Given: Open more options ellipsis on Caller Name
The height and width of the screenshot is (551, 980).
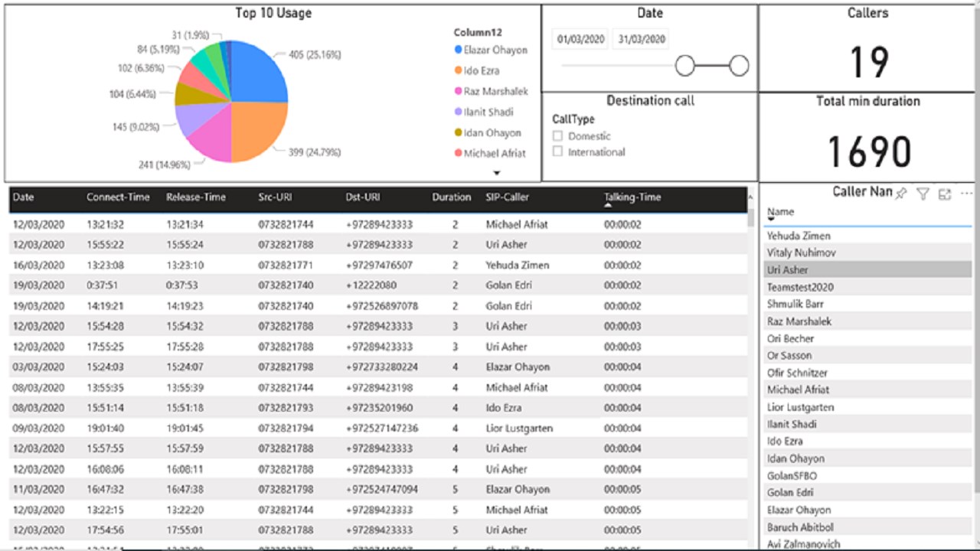Looking at the screenshot, I should [966, 194].
